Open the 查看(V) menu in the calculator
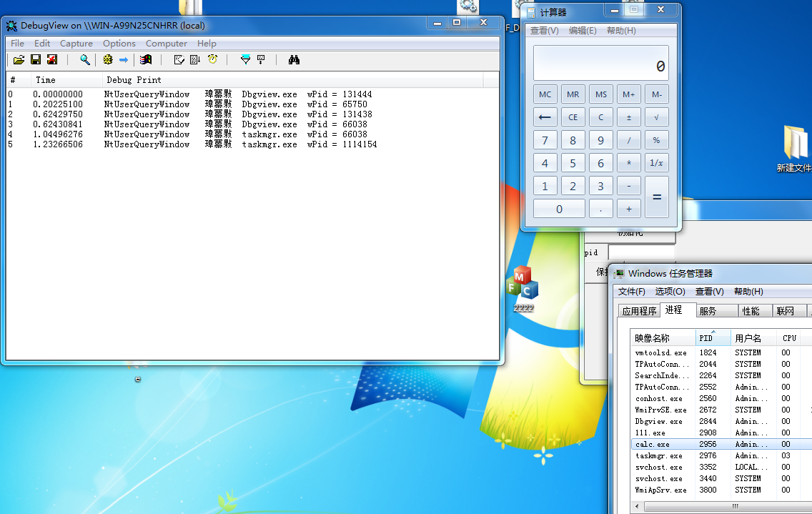 544,31
